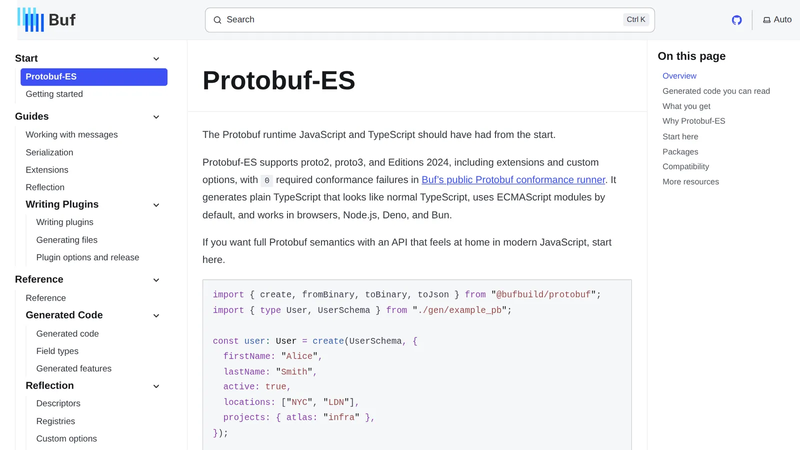
Task: Select the Protobuf-ES sidebar item
Action: [x=94, y=77]
